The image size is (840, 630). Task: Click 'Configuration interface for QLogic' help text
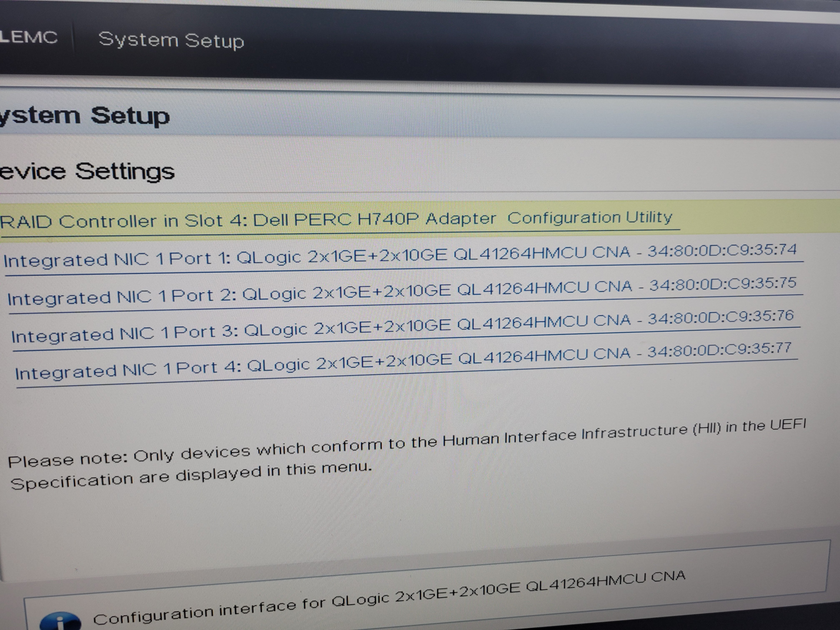[x=389, y=599]
